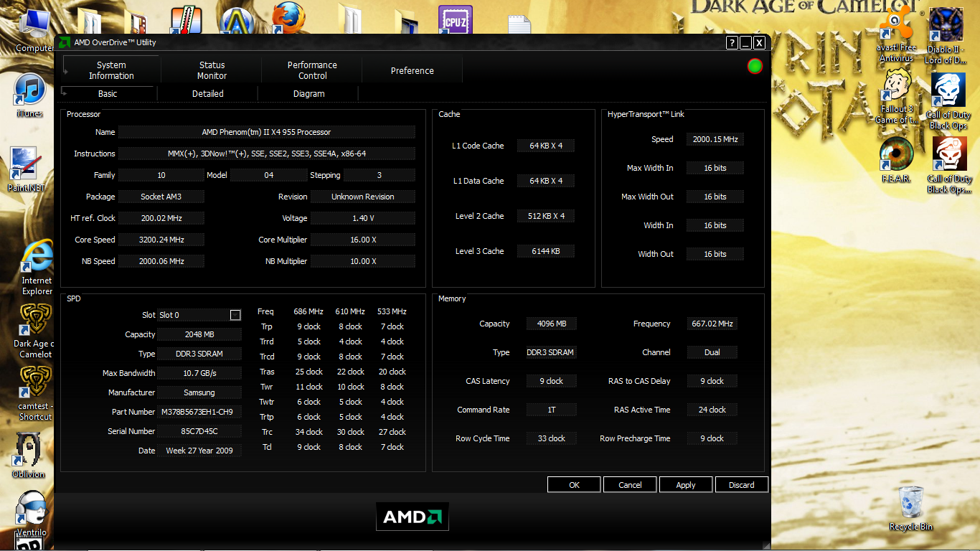Open the Preference tab
The image size is (980, 551).
(412, 70)
